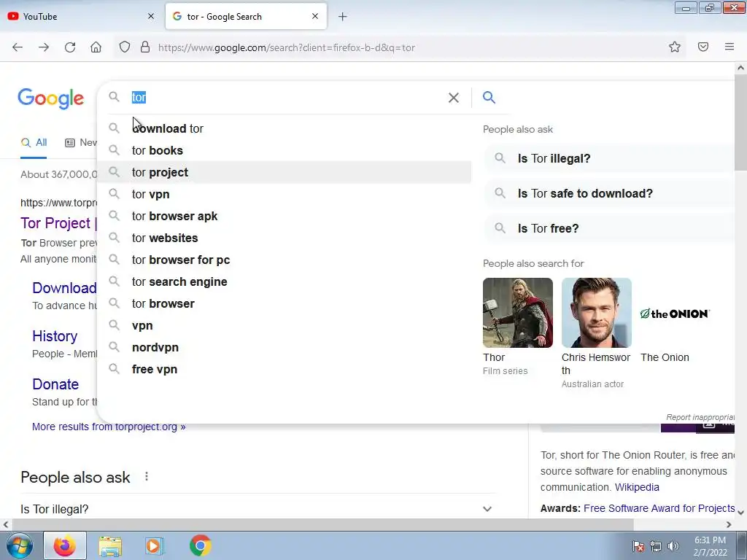The image size is (747, 560).
Task: Close the YouTube tab
Action: point(151,16)
